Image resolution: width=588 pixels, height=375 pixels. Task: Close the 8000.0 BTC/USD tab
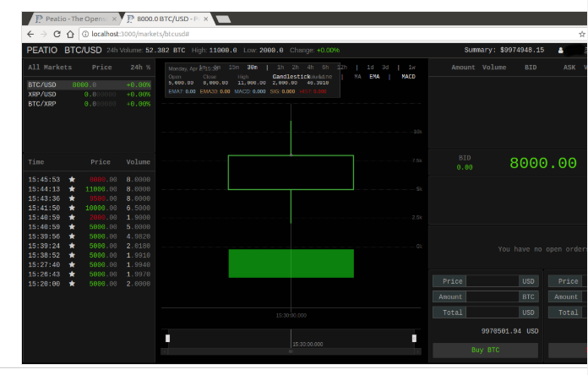(x=205, y=19)
